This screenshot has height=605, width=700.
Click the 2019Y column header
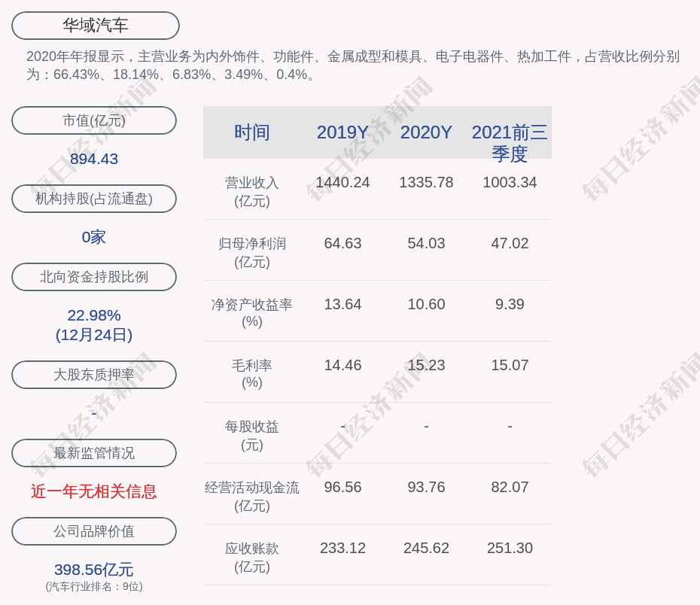coord(342,132)
